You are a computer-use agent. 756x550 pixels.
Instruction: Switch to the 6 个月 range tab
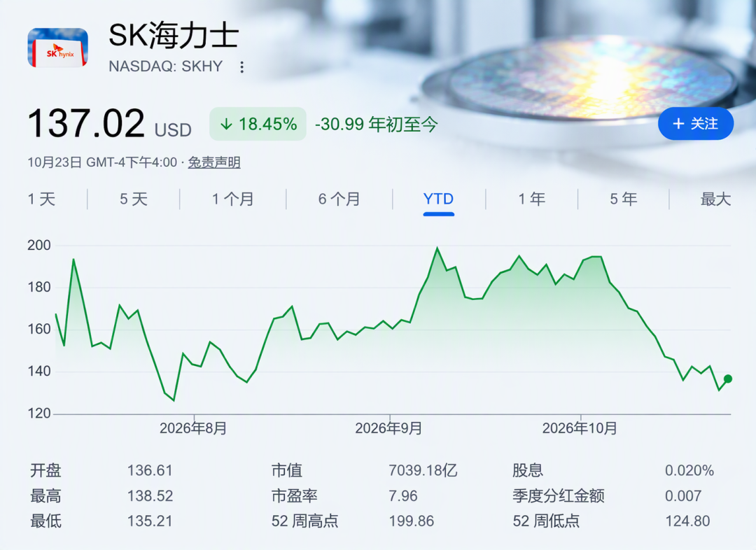(x=339, y=199)
